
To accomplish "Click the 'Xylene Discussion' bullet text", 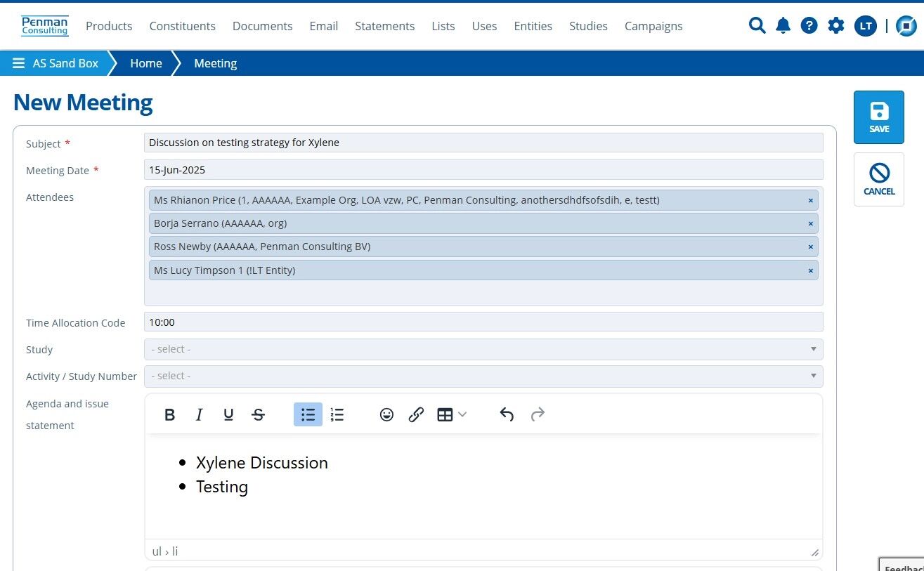I will click(262, 463).
